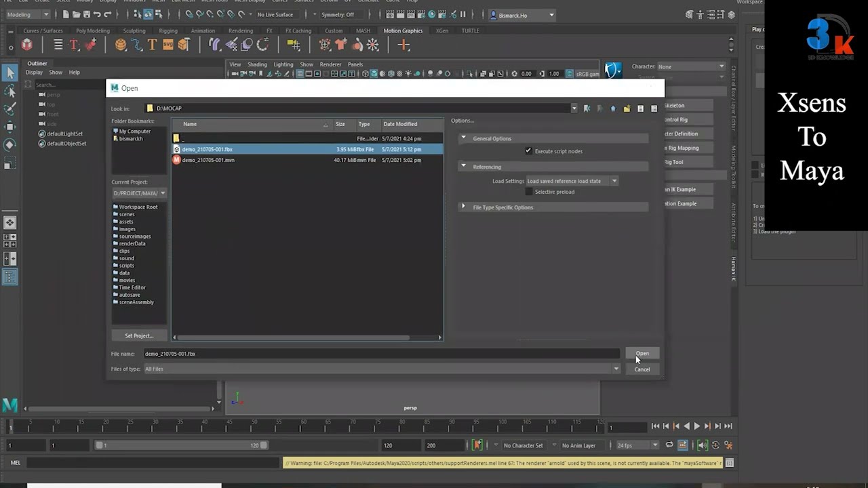Click the Open button in dialog
This screenshot has width=868, height=488.
click(x=642, y=354)
